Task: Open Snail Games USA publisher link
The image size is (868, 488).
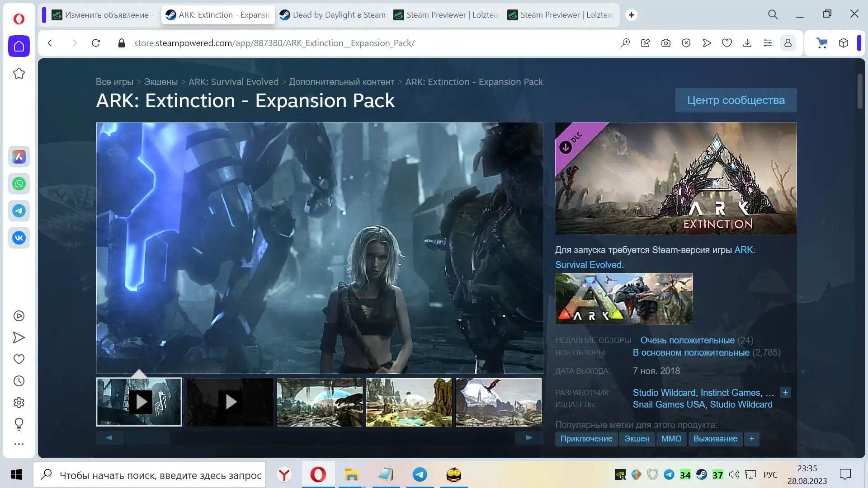Action: click(x=669, y=404)
